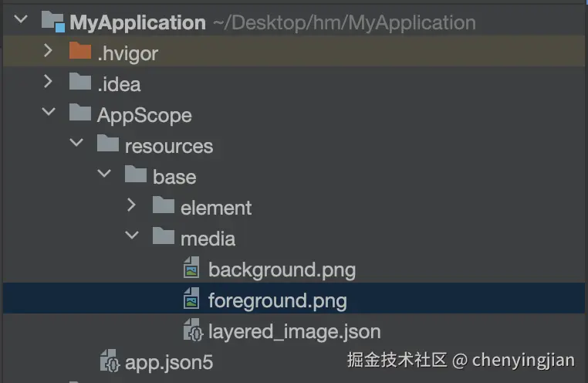Click the layered_image.json file icon
588x383 pixels.
coord(192,331)
